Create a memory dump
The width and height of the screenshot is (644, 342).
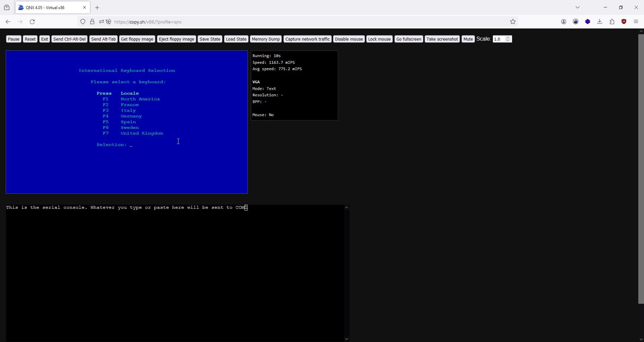(266, 39)
